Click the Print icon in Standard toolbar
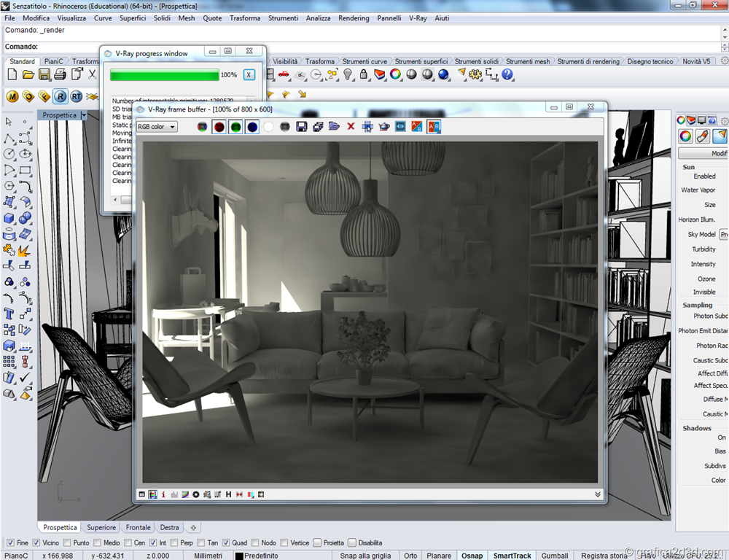 60,74
